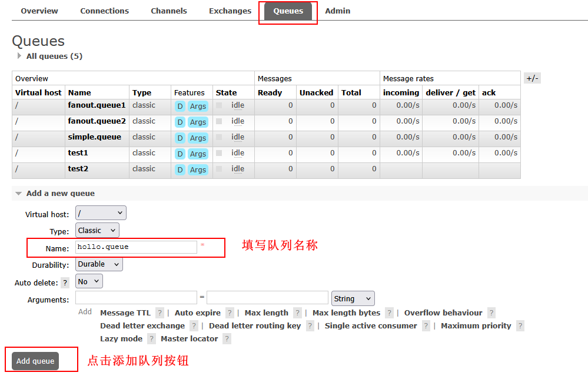Switch to the Exchanges tab
Image resolution: width=588 pixels, height=379 pixels.
click(230, 11)
